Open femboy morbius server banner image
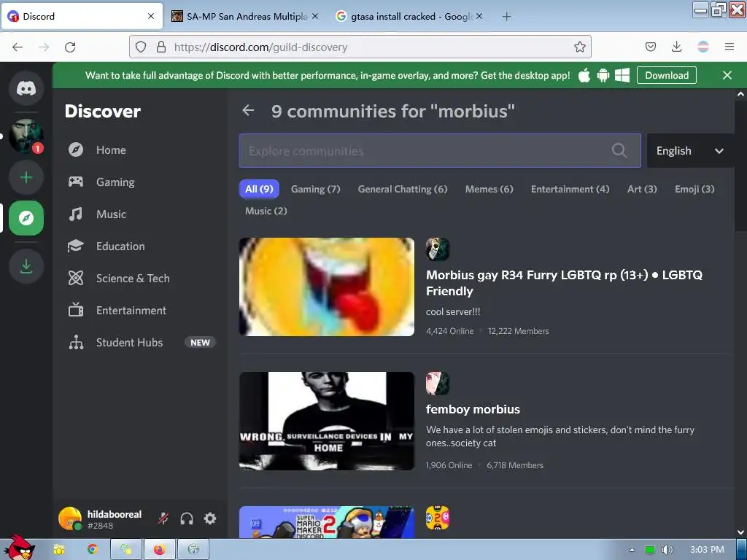Image resolution: width=747 pixels, height=560 pixels. click(327, 421)
